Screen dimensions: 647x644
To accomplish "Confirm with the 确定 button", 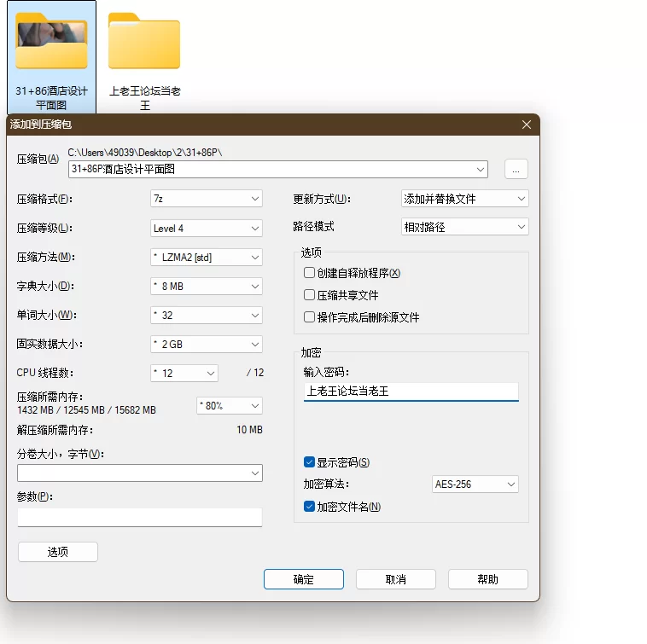I will [x=304, y=579].
